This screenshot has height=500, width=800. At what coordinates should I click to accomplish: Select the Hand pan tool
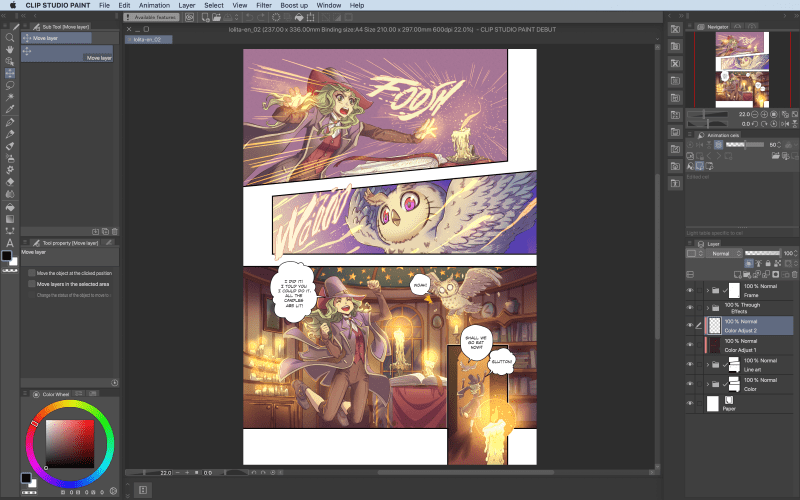coord(10,50)
